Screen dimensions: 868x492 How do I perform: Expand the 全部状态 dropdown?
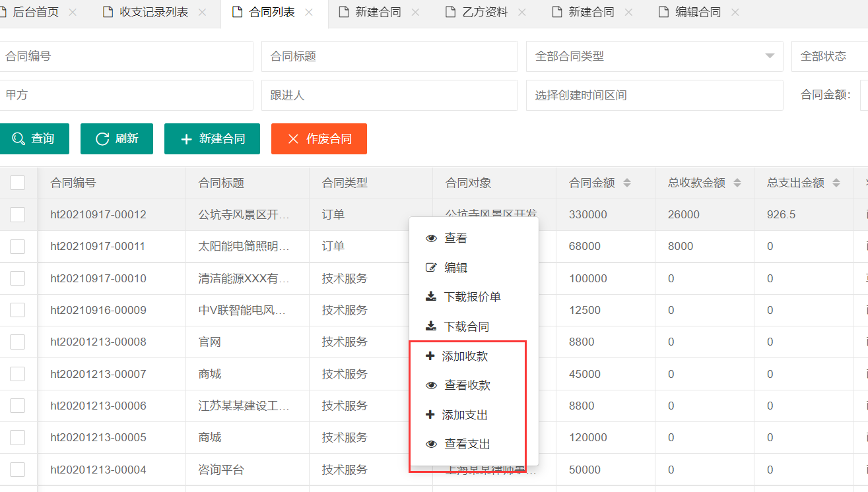tap(828, 56)
